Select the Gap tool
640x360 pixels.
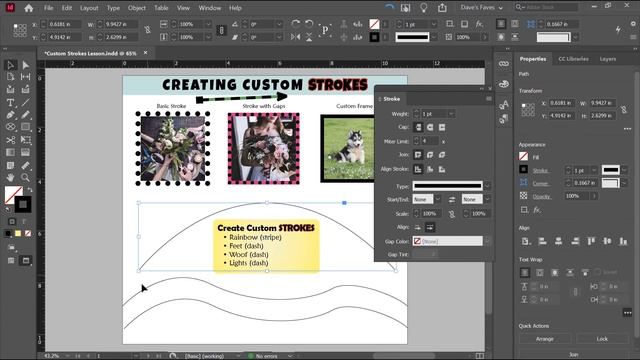[25, 77]
